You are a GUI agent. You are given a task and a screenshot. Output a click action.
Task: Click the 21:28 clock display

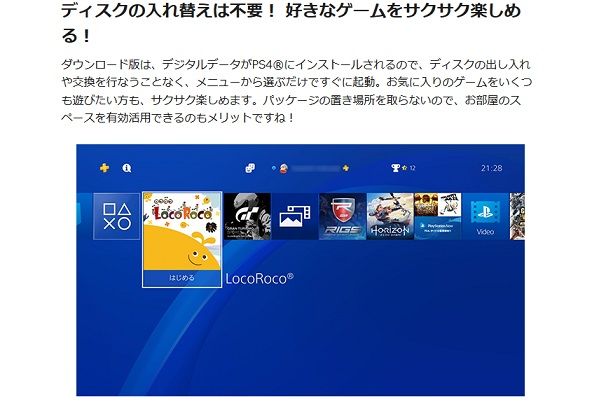(x=492, y=168)
